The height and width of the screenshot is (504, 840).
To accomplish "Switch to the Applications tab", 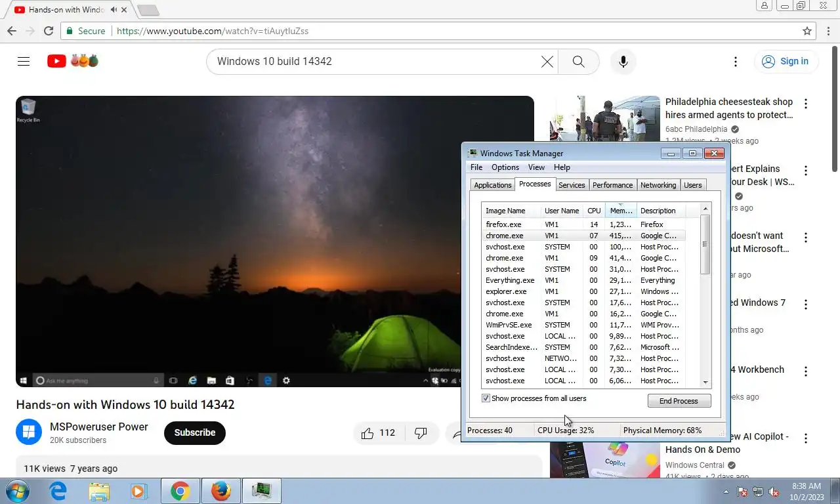I will (x=492, y=185).
